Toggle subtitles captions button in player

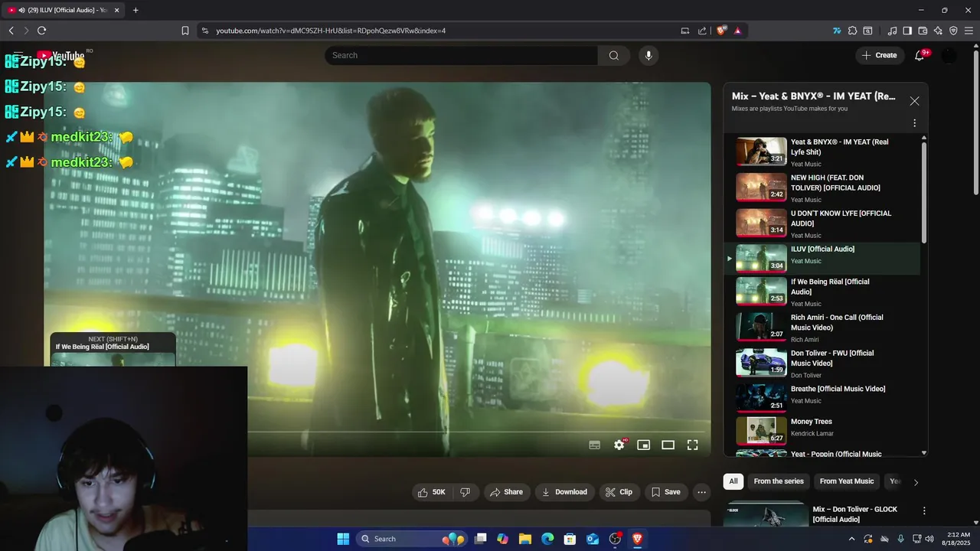[x=594, y=445]
